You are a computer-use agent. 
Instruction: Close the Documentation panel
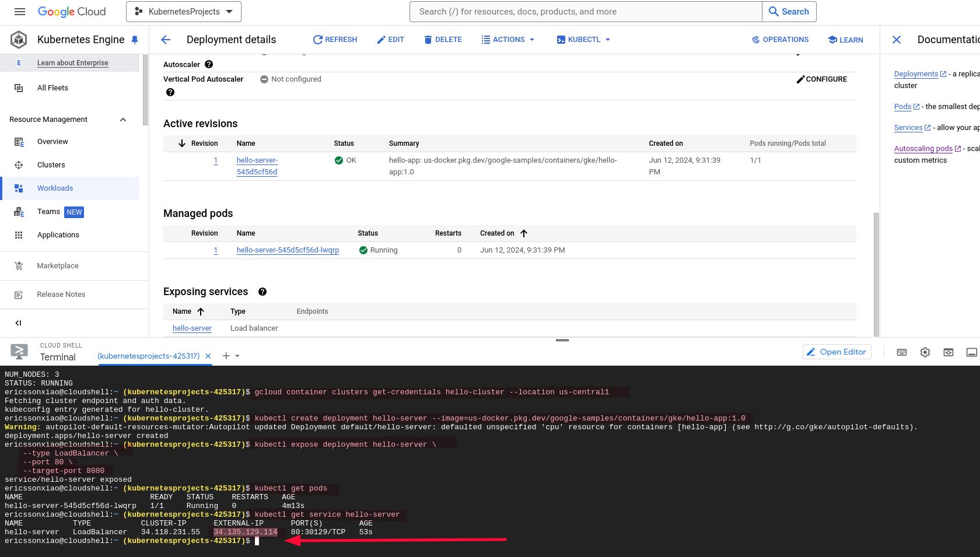click(x=897, y=40)
